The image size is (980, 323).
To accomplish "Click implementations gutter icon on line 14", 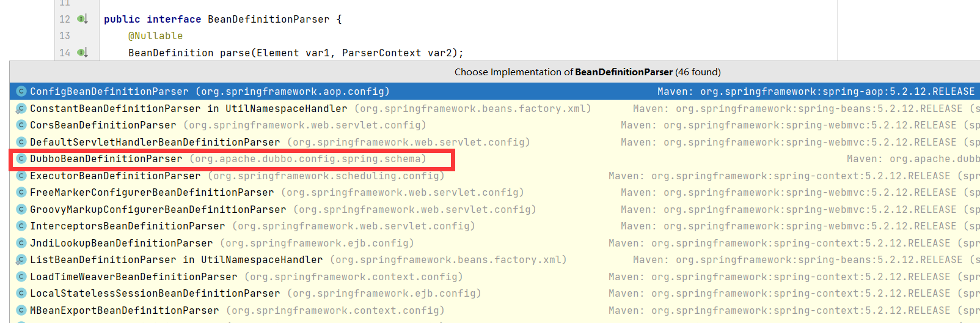I will click(x=82, y=53).
